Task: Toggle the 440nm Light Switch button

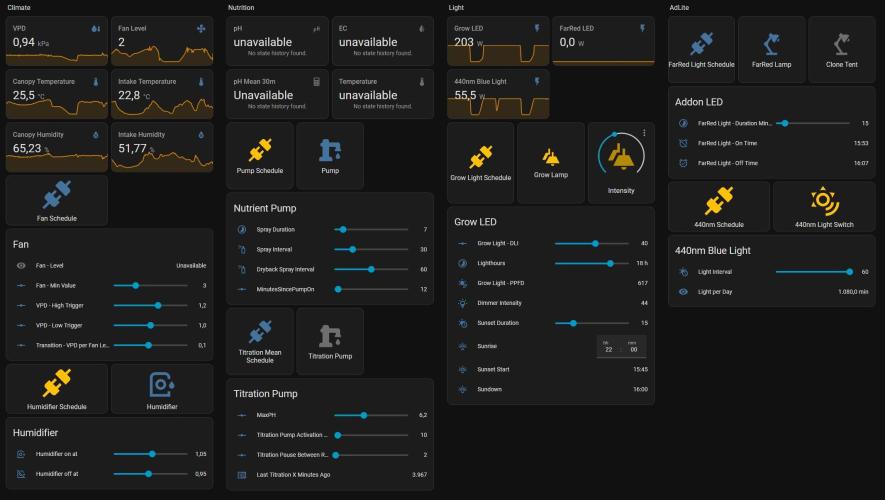Action: 824,207
